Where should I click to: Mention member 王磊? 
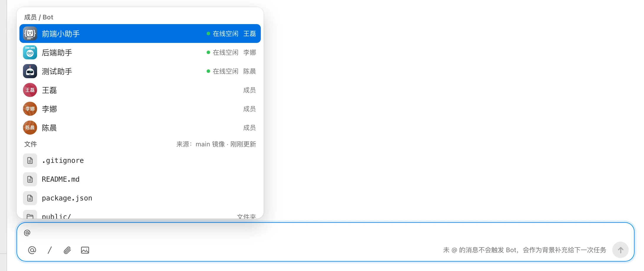coord(140,90)
